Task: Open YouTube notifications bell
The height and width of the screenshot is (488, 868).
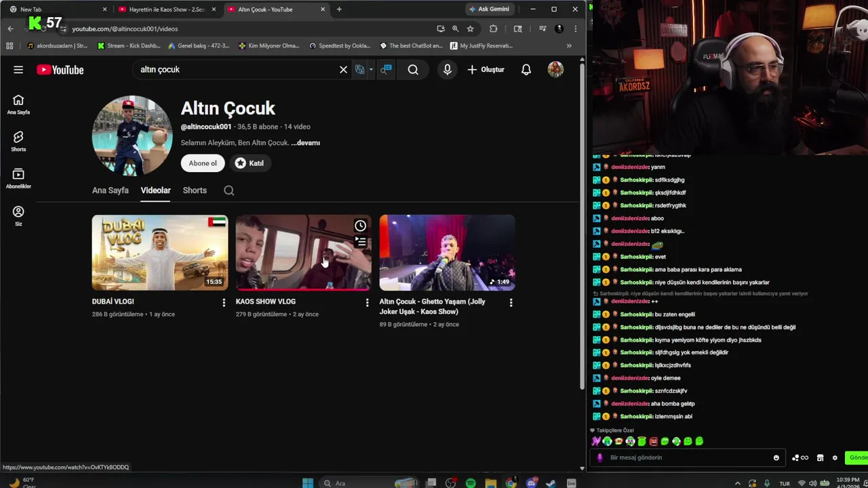Action: pos(526,70)
